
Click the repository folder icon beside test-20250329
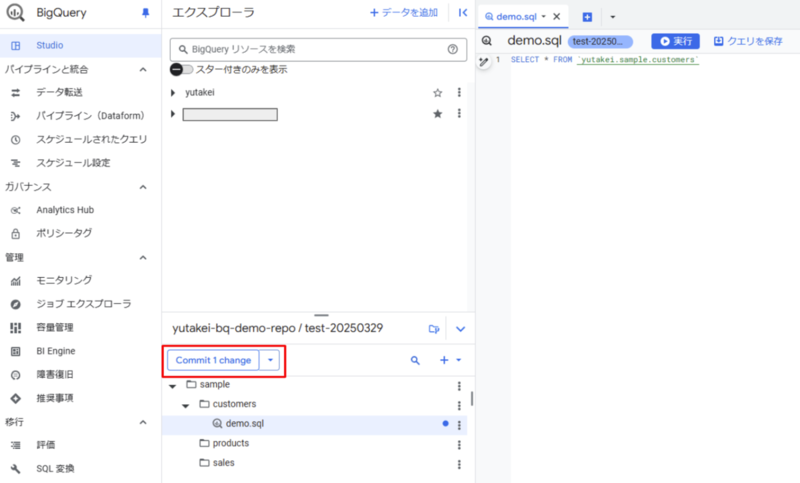(x=434, y=329)
